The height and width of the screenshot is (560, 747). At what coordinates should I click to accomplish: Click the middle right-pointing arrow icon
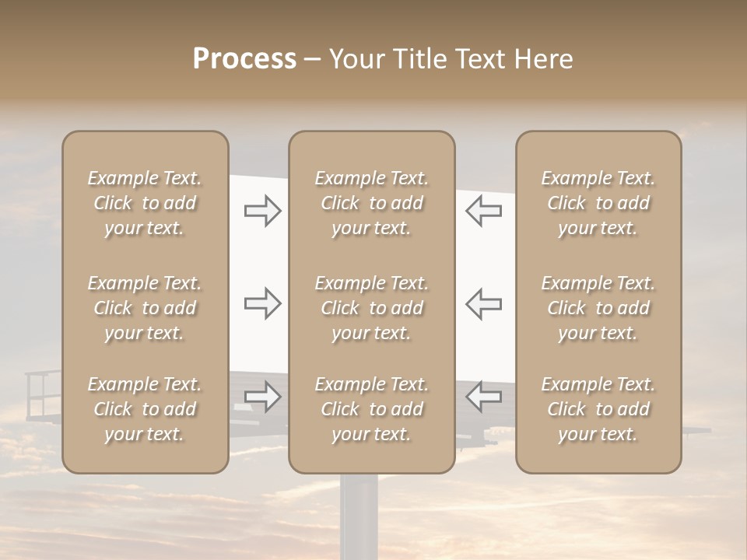(262, 303)
